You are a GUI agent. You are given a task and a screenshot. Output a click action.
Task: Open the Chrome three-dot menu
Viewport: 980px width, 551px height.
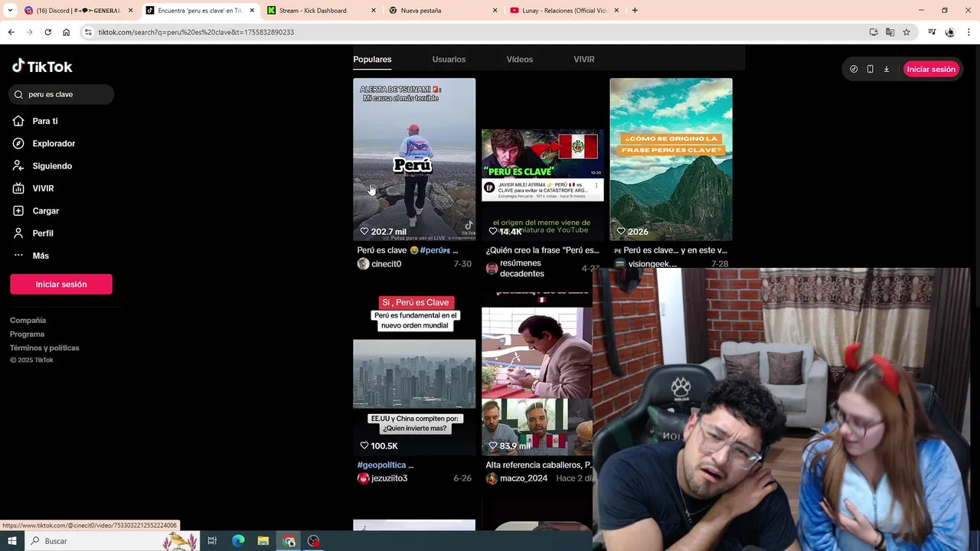(x=969, y=32)
